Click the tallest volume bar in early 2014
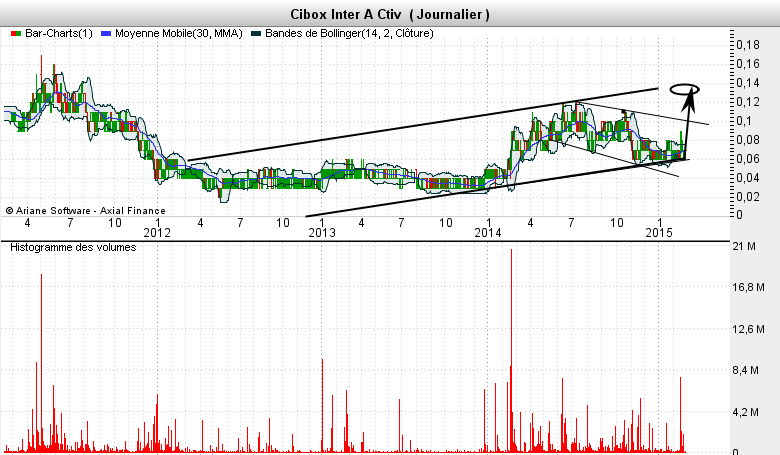Screen dimensions: 780x455 (511, 351)
